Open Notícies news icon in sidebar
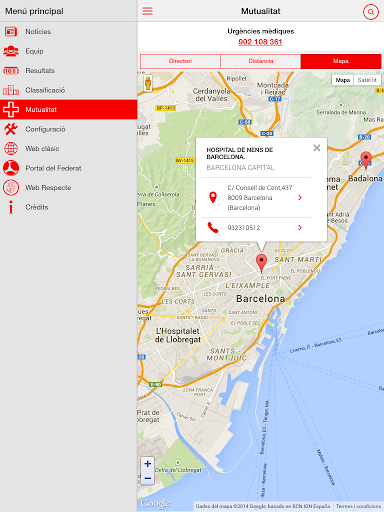 (x=11, y=32)
